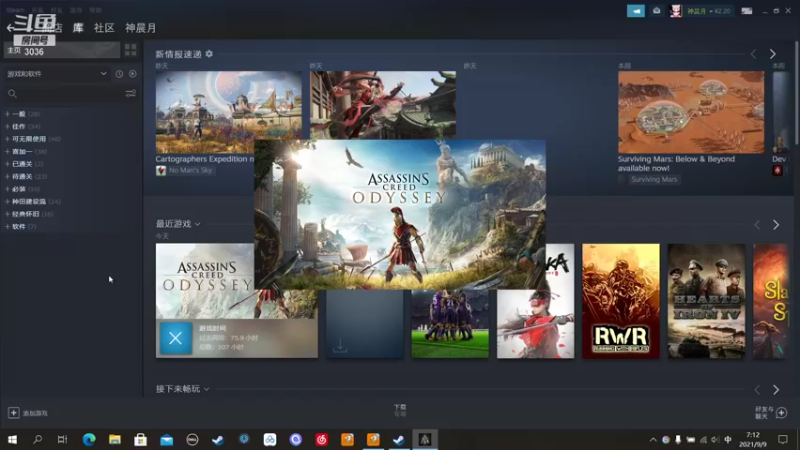This screenshot has height=450, width=800.
Task: Open news feed settings gear icon
Action: 209,54
